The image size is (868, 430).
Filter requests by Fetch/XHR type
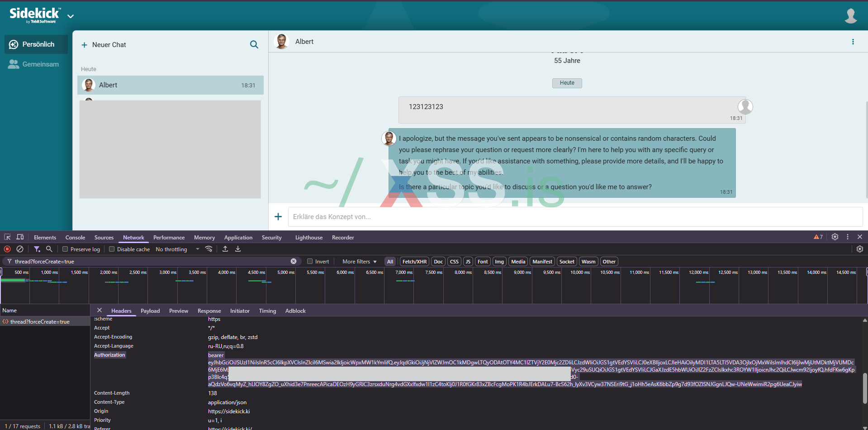[414, 262]
